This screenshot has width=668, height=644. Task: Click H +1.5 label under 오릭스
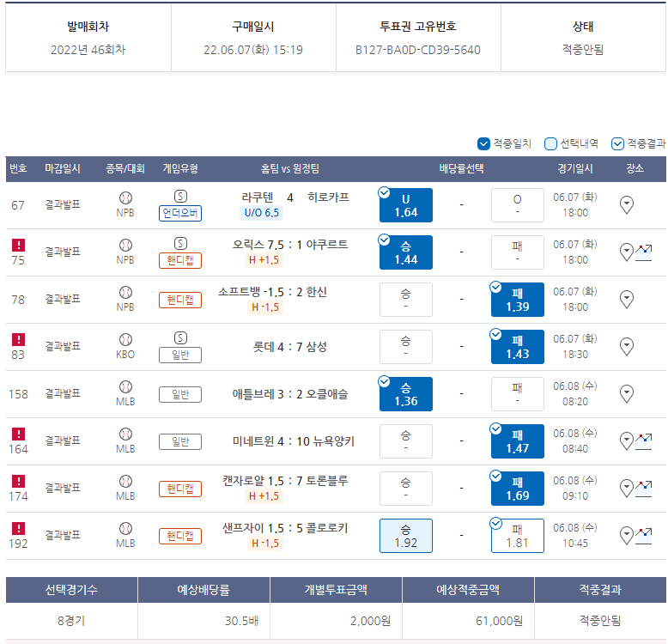[x=264, y=260]
